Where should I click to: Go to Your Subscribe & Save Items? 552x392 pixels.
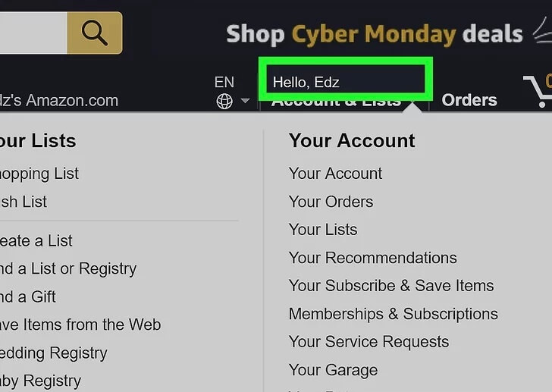click(390, 286)
